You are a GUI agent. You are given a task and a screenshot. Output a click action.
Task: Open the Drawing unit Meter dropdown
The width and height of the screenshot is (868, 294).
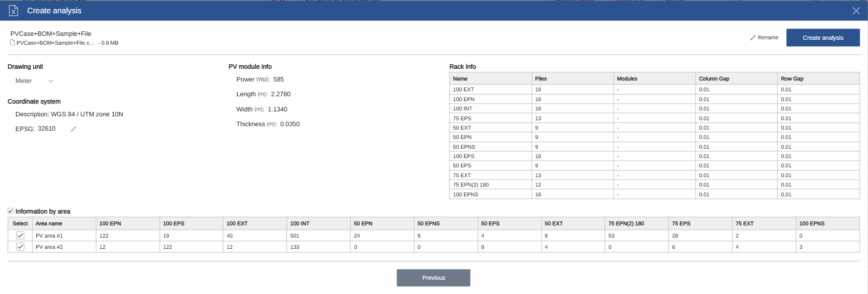click(34, 81)
